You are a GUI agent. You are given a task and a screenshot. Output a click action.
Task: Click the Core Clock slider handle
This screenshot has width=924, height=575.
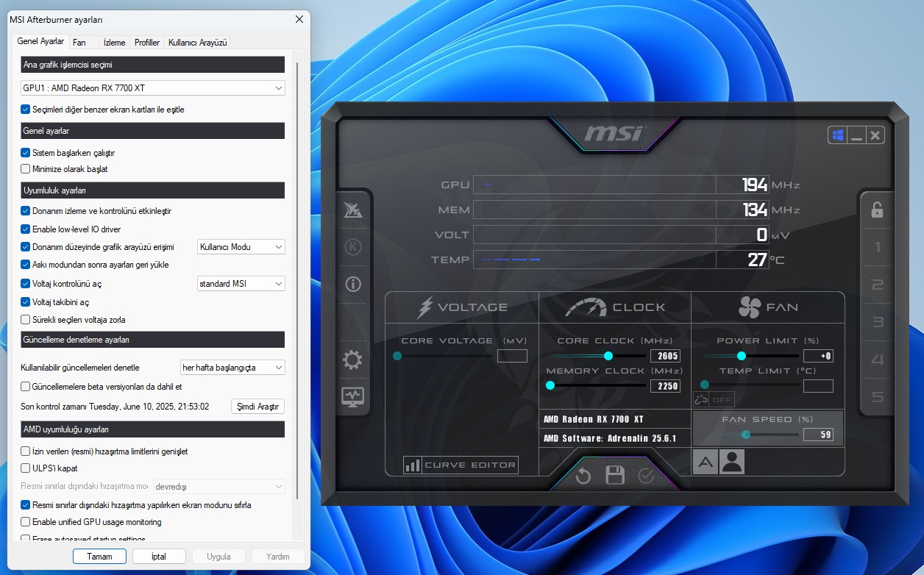coord(608,356)
